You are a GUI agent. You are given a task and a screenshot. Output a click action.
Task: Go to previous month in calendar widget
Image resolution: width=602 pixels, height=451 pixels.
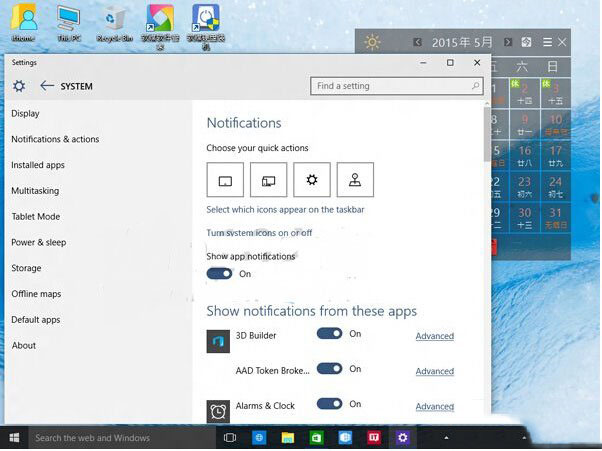click(418, 42)
